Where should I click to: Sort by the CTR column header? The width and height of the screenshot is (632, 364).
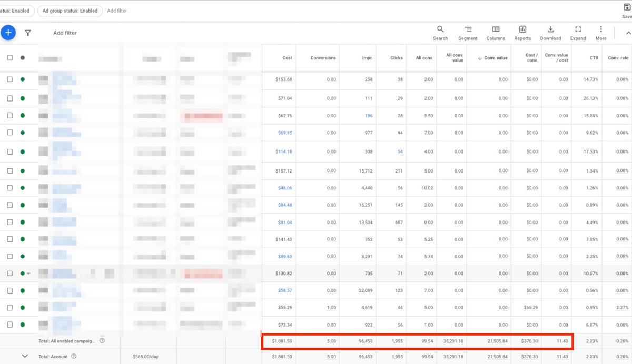[594, 58]
